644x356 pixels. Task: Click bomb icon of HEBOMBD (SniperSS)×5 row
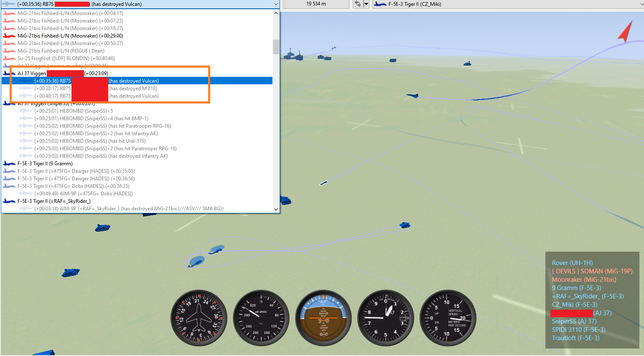26,111
